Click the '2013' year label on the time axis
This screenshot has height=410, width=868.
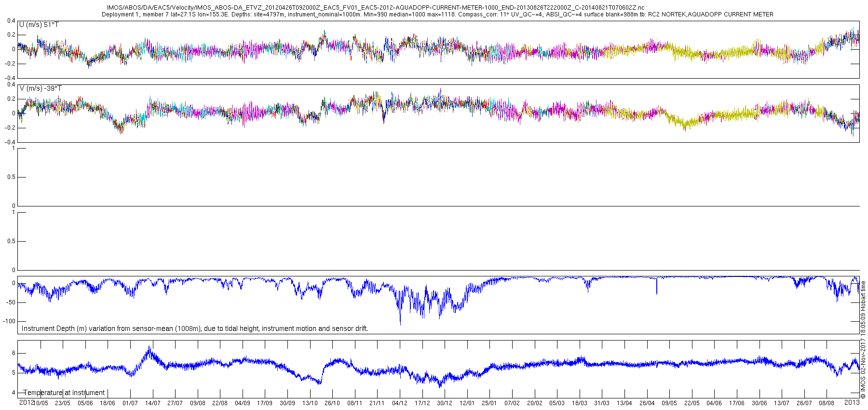852,402
